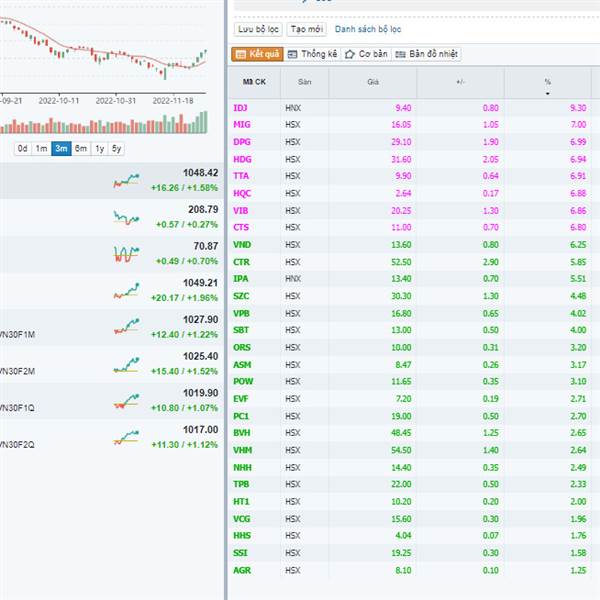Open stock ticker PC1
The height and width of the screenshot is (600, 600).
coord(241,416)
